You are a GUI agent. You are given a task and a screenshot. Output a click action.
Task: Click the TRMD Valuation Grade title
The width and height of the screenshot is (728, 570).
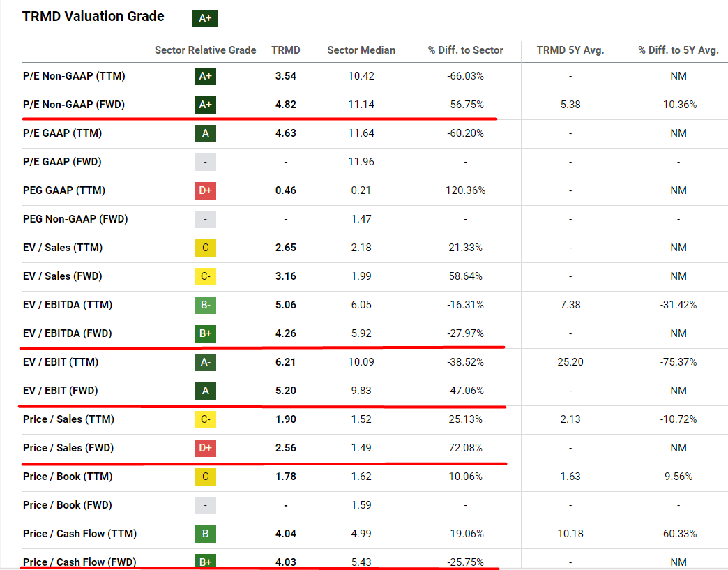tap(93, 16)
